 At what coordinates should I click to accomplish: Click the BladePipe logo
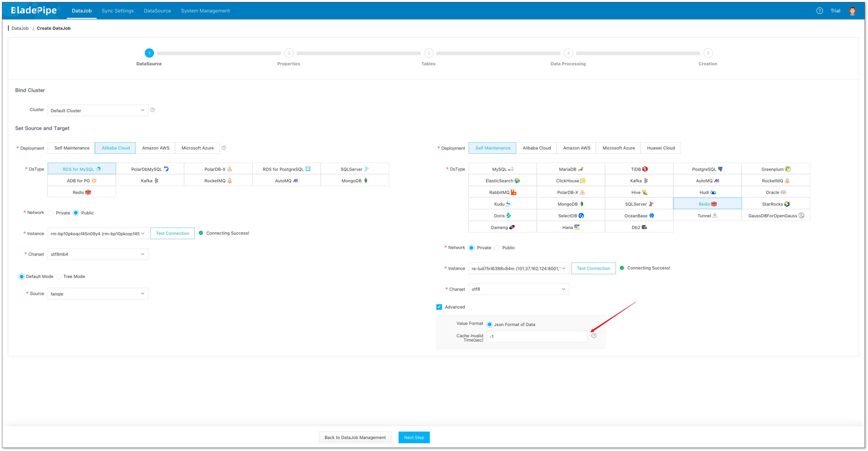pos(34,10)
